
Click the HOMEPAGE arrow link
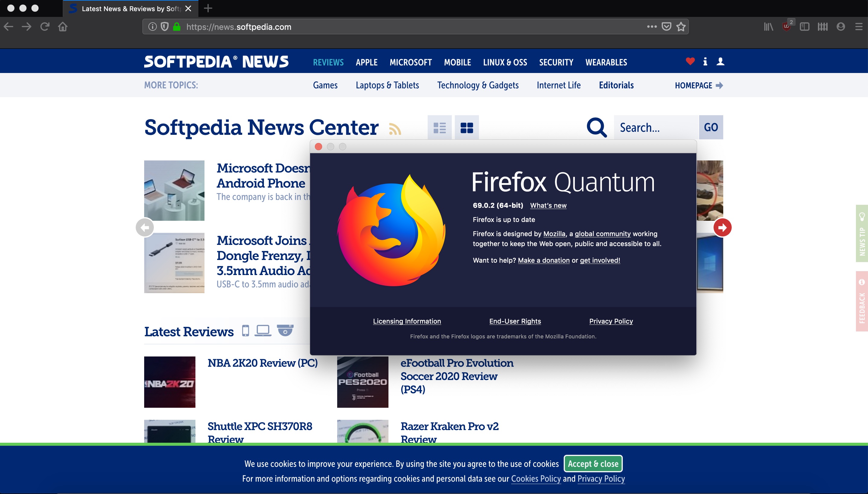click(699, 86)
